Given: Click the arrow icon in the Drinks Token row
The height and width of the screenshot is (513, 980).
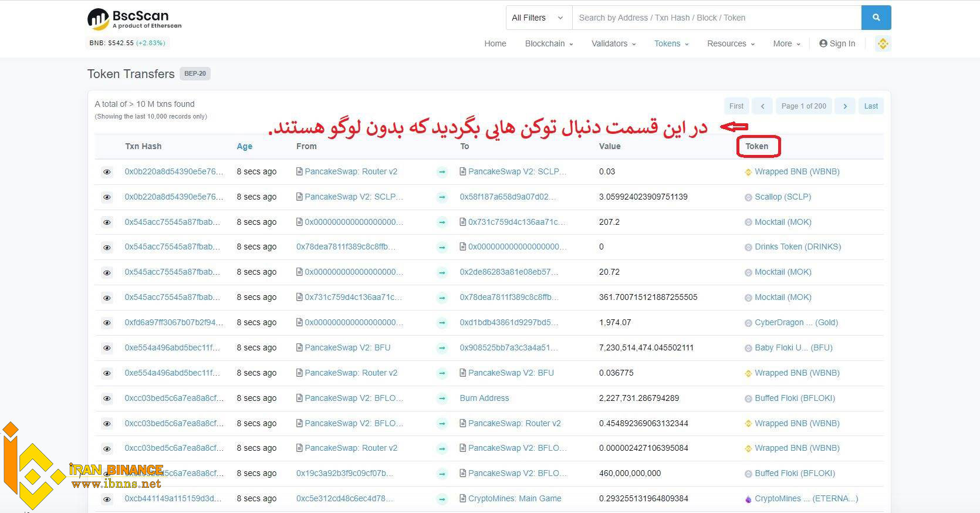Looking at the screenshot, I should (x=442, y=248).
